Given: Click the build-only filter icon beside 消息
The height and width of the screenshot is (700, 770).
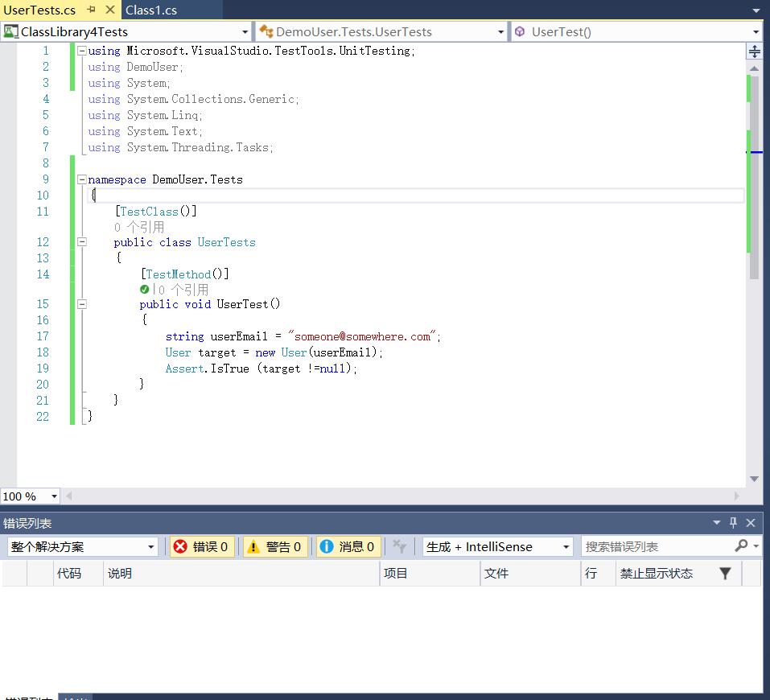Looking at the screenshot, I should (399, 546).
